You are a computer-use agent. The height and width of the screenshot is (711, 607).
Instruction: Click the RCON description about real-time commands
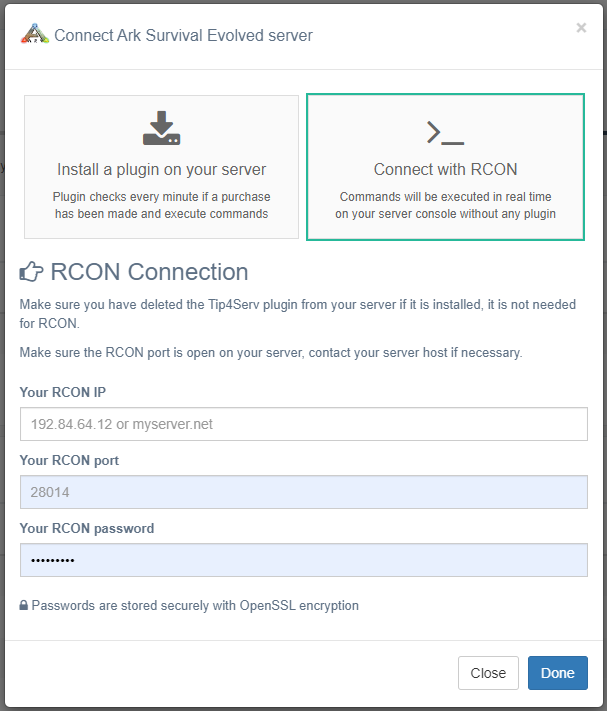pos(445,205)
